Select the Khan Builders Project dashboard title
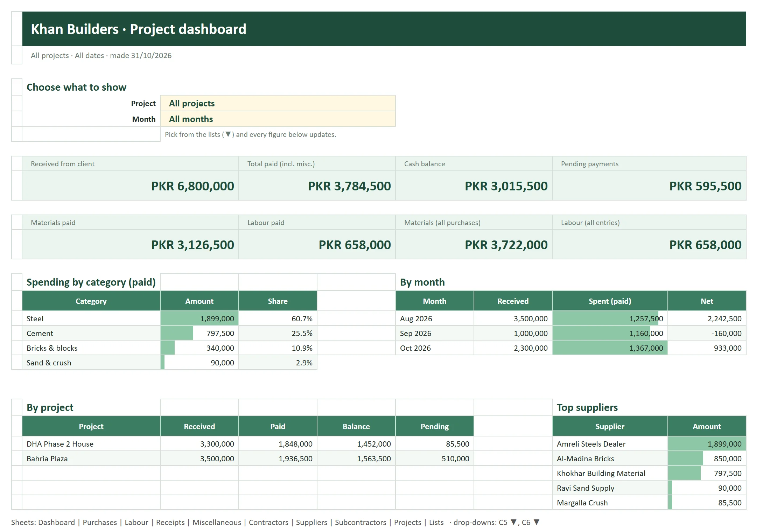Image resolution: width=770 pixels, height=532 pixels. tap(139, 29)
